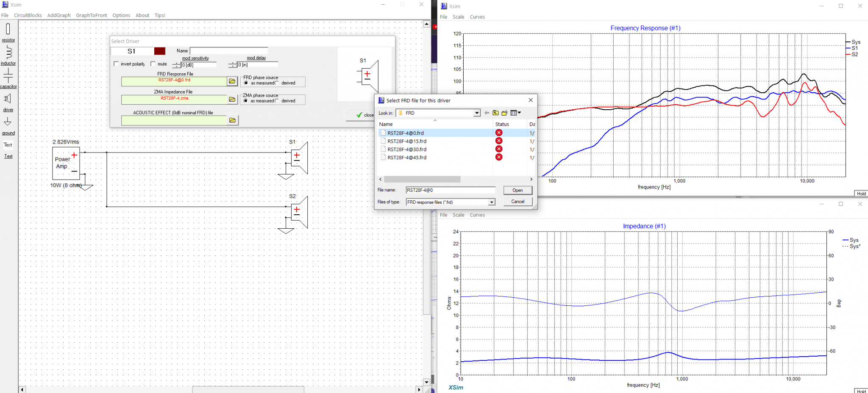Click the S1 driver symbol in the schematic
This screenshot has width=868, height=393.
tap(300, 158)
